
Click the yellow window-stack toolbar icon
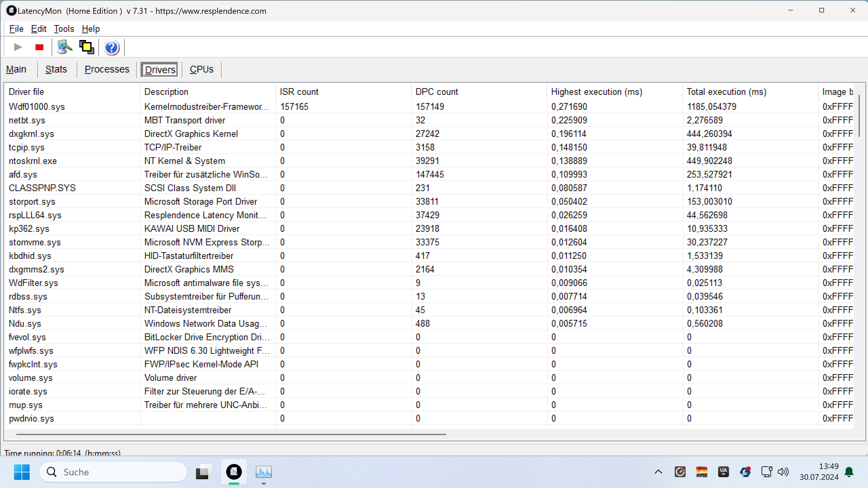(87, 47)
